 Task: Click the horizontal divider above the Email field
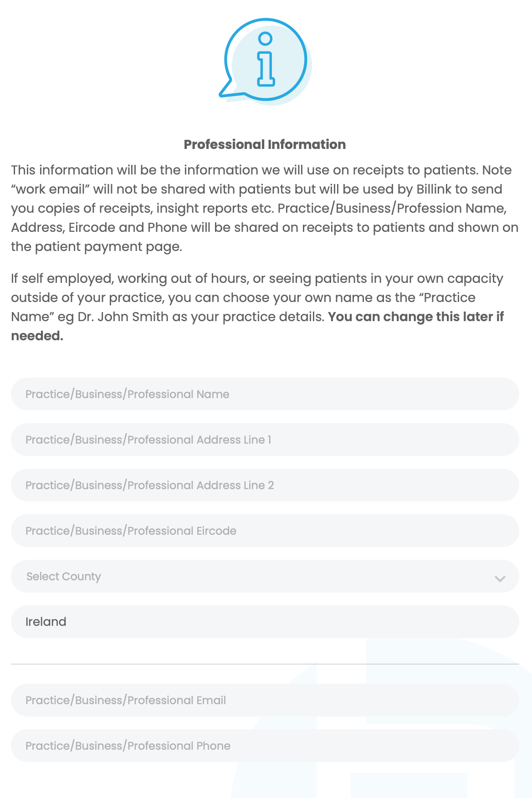pyautogui.click(x=264, y=664)
